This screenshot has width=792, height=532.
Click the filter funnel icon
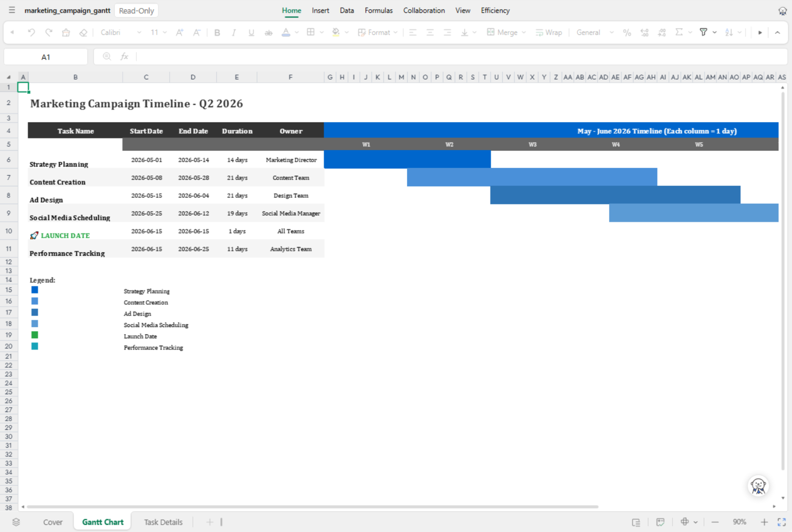[x=704, y=32]
